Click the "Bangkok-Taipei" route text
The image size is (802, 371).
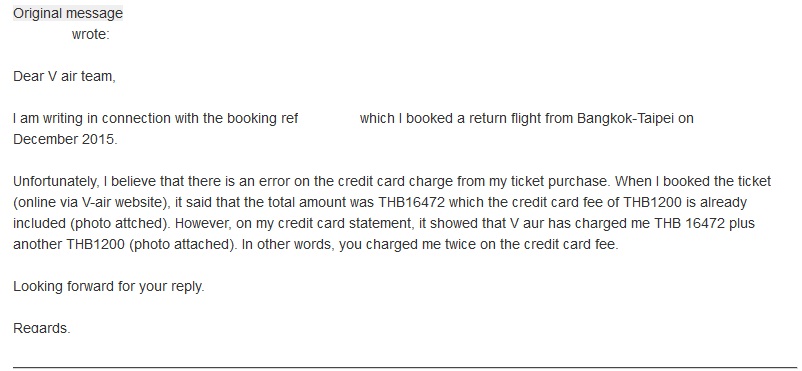(x=626, y=118)
